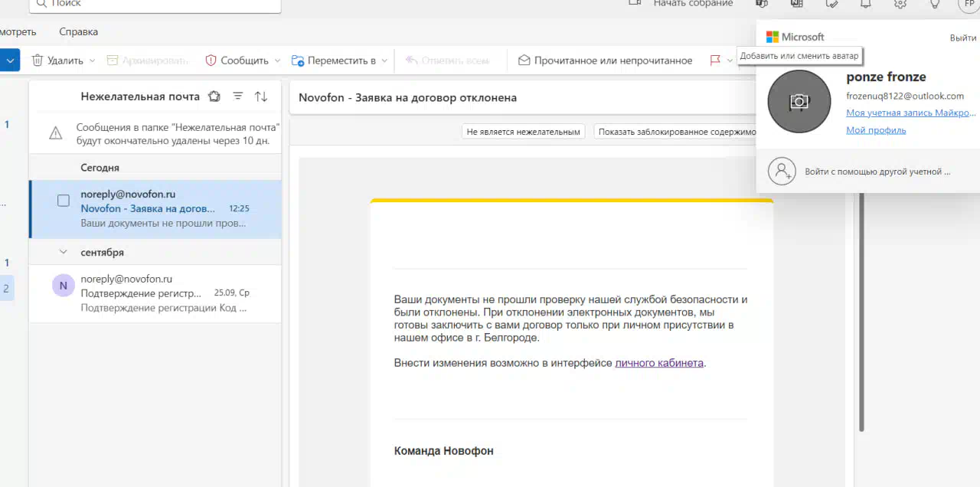Click the greyed-out Ответить всем button
Viewport: 980px width, 487px height.
pos(446,60)
